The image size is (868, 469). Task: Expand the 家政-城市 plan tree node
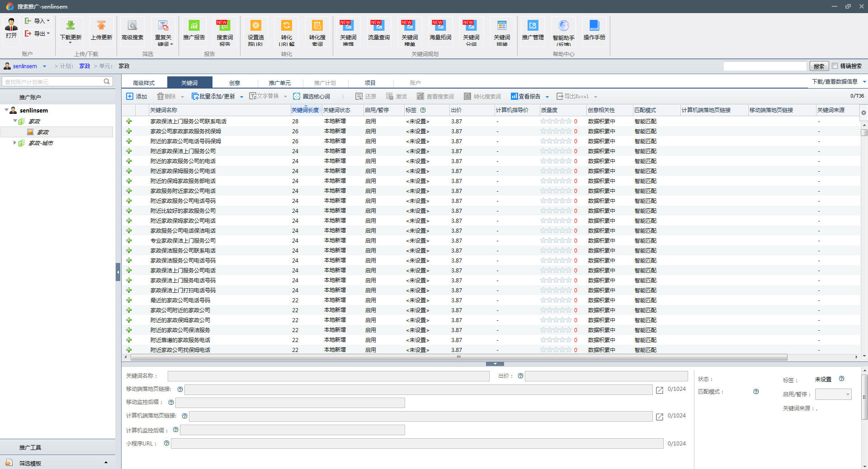[14, 143]
